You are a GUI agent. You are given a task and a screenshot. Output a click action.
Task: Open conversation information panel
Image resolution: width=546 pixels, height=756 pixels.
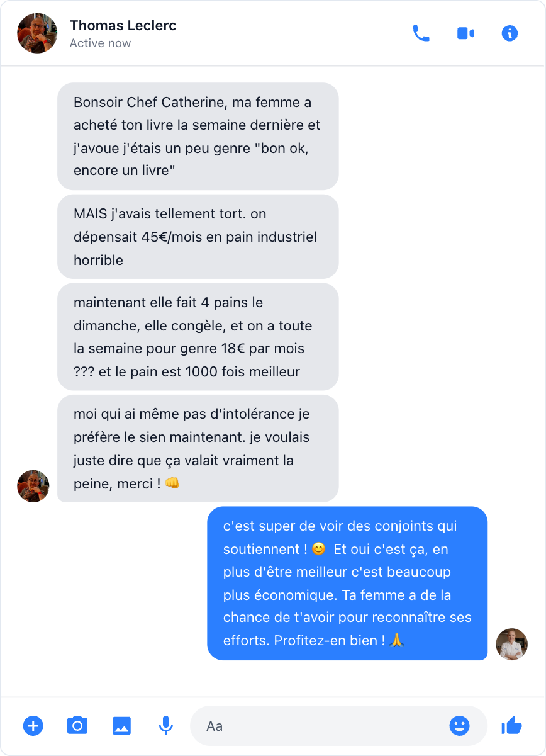click(x=510, y=33)
